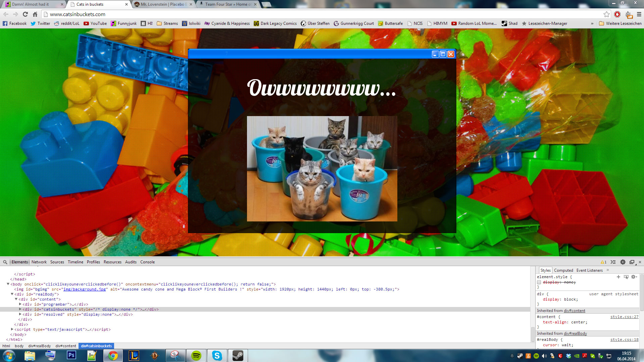Click the red Adblock extension icon
This screenshot has height=362, width=644.
coord(617,14)
